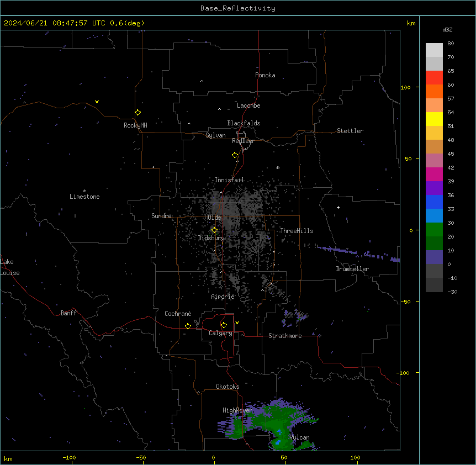Screen dimensions: 476x465
Task: Select the purple 39-36 dBZ legend swatch
Action: (x=434, y=188)
